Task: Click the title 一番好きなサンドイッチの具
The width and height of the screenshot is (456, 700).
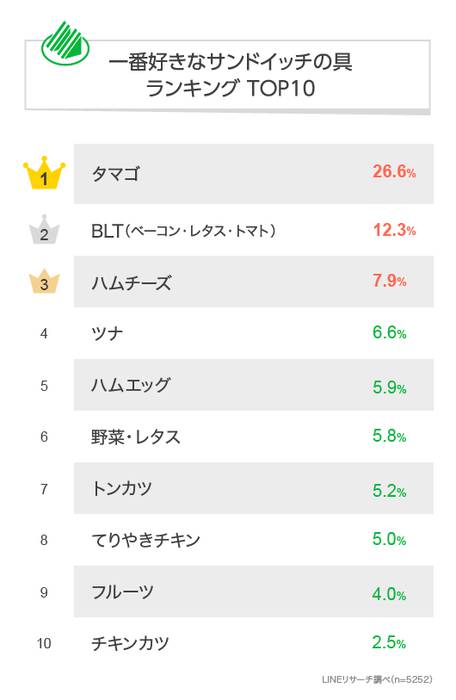Action: pyautogui.click(x=230, y=62)
